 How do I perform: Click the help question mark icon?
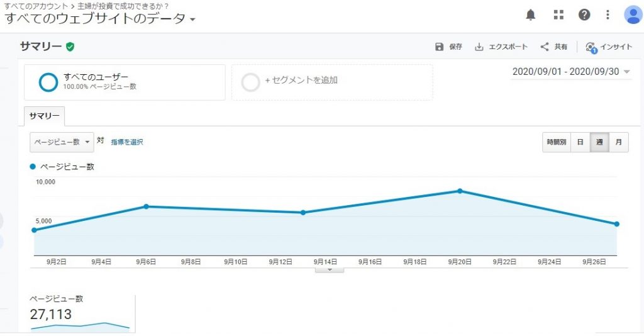[584, 14]
